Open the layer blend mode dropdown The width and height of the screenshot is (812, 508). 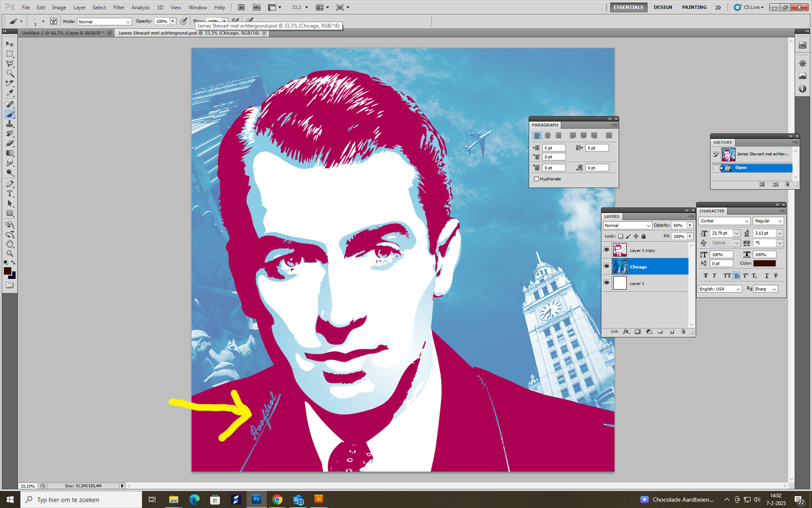pos(627,226)
